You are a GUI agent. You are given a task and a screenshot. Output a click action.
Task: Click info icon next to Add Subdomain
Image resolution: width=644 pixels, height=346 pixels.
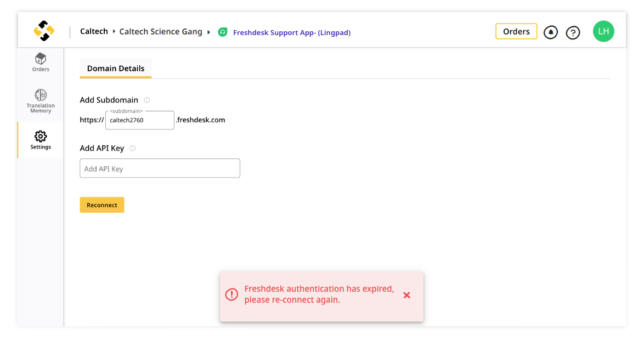(146, 100)
